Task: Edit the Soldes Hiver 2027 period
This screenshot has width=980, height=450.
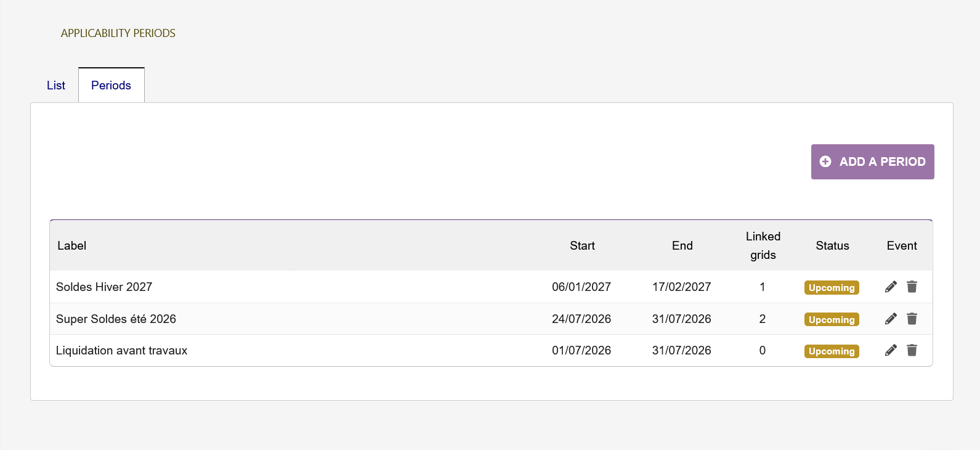Action: [891, 287]
